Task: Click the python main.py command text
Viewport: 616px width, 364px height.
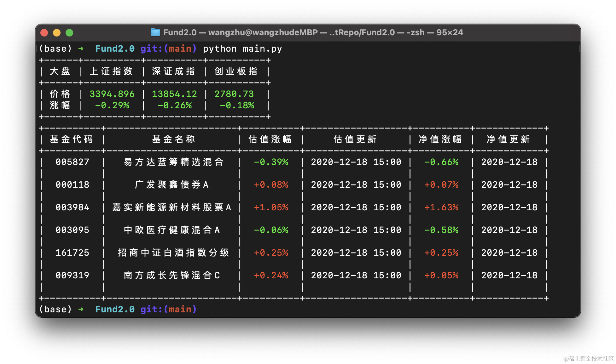Action: click(x=242, y=49)
